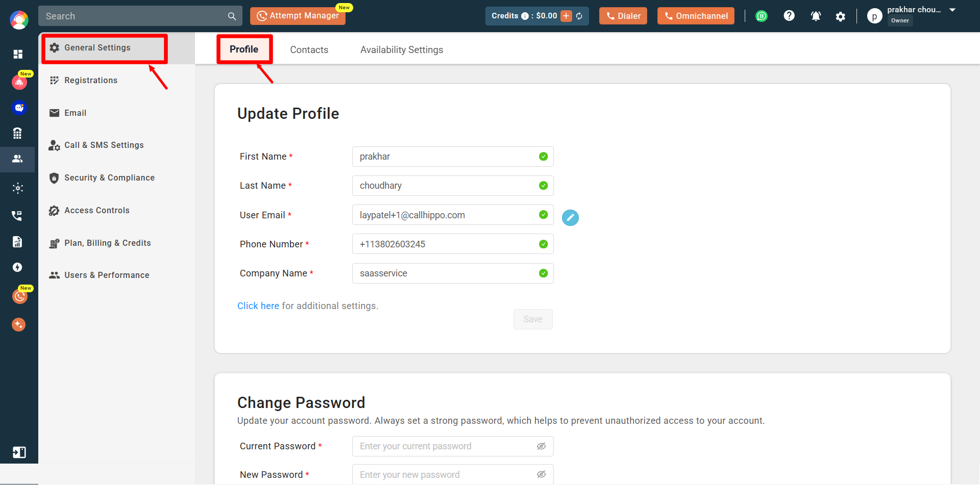Edit the Company Name field
The image size is (980, 485).
coord(453,273)
